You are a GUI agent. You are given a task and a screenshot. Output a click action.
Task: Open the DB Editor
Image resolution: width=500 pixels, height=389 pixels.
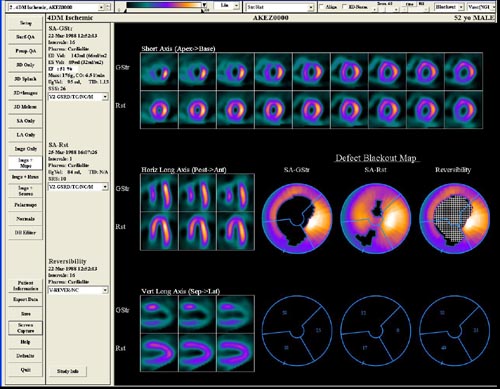26,233
